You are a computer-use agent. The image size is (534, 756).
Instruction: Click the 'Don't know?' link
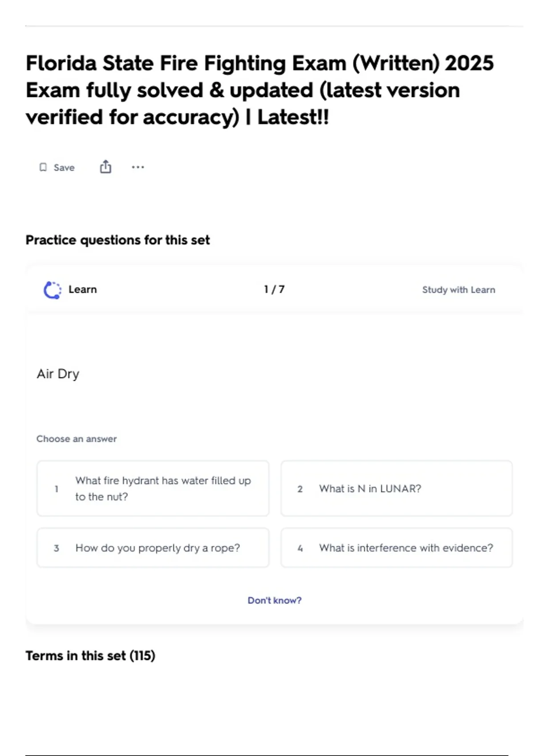tap(275, 600)
